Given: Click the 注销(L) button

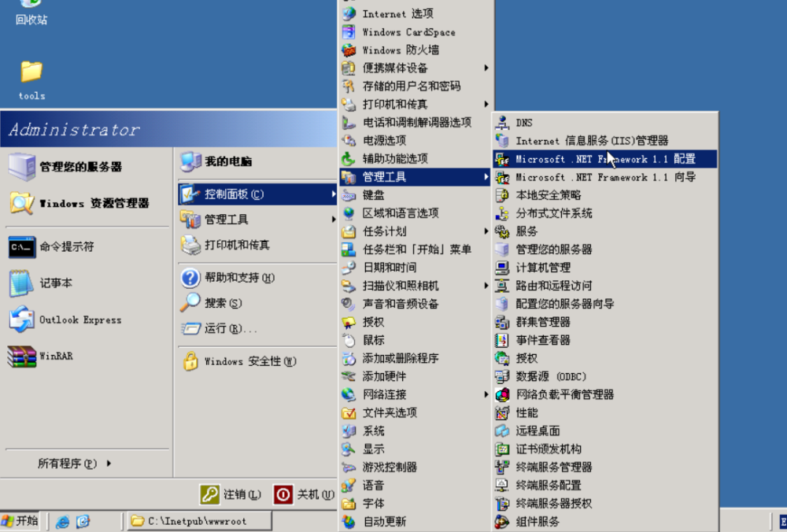Looking at the screenshot, I should point(231,495).
